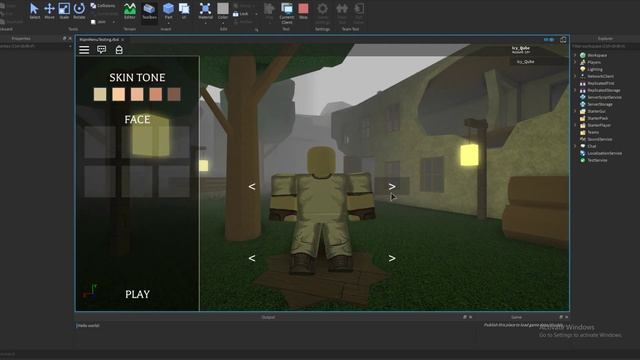Click the upper right arrow beside character

(x=392, y=187)
